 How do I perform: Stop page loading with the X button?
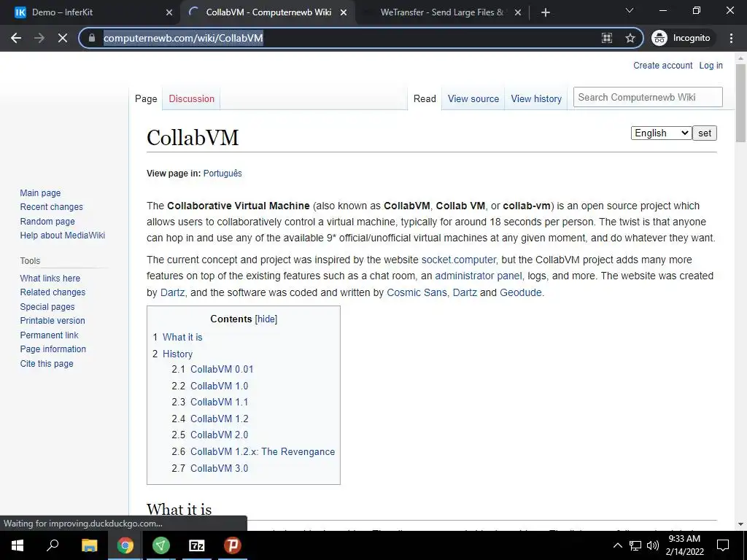(x=63, y=38)
